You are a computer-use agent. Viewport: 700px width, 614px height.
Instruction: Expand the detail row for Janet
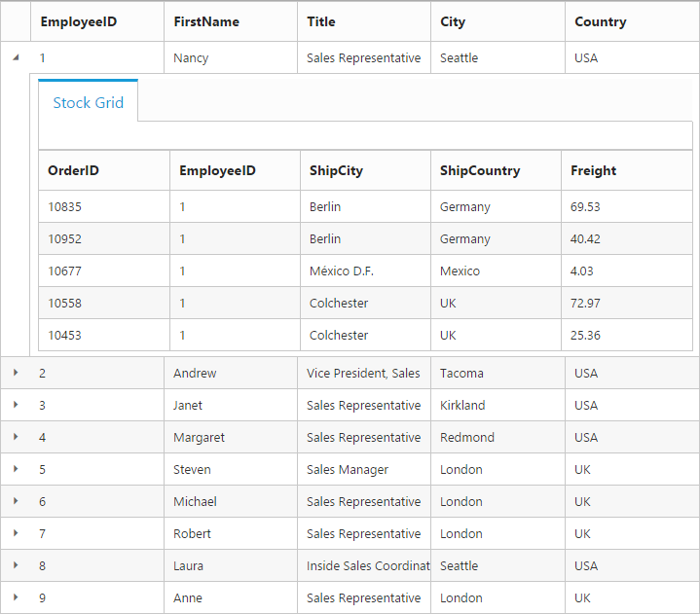click(x=16, y=405)
